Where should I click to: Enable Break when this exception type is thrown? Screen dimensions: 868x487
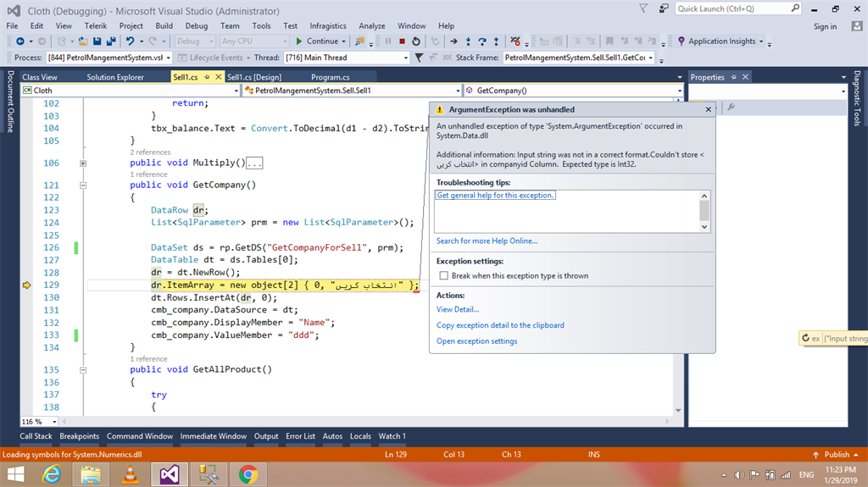pyautogui.click(x=443, y=275)
